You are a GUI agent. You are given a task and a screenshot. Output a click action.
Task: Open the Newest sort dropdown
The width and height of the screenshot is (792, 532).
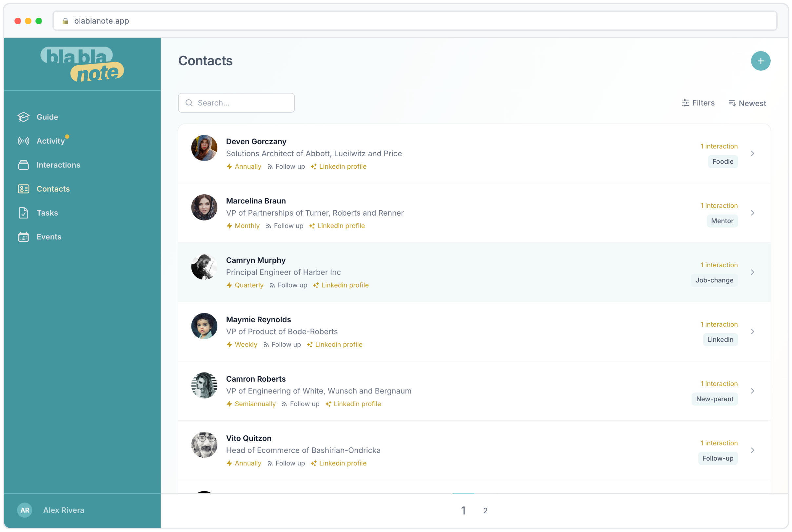click(x=747, y=103)
